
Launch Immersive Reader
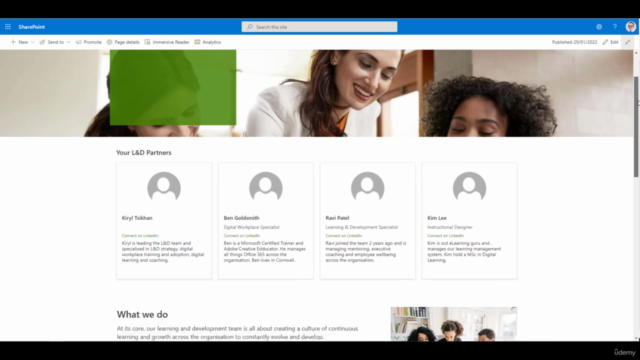[x=167, y=42]
